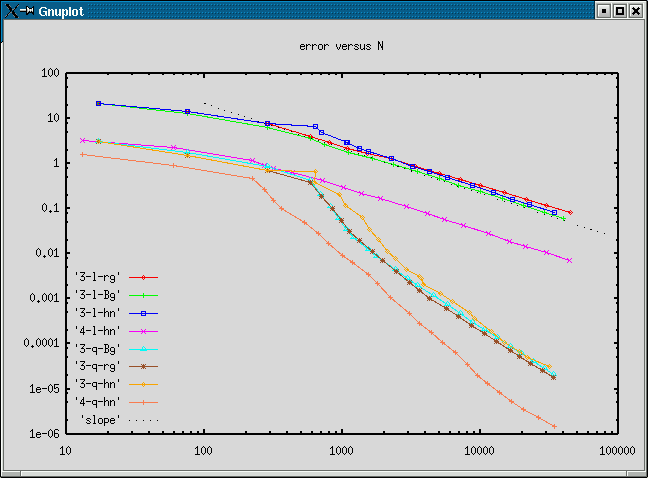Screen dimensions: 648x478
Task: Click the blue square '3-l-hn' legend marker
Action: pos(143,313)
